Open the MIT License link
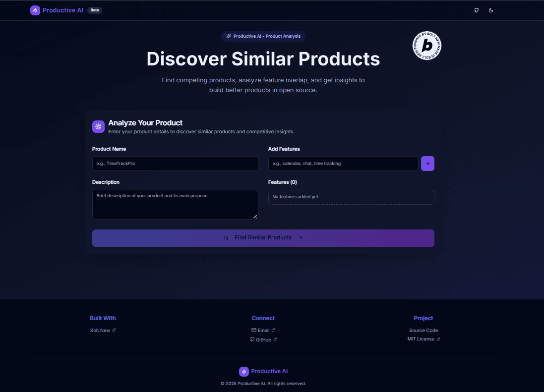This screenshot has height=392, width=544. (423, 339)
